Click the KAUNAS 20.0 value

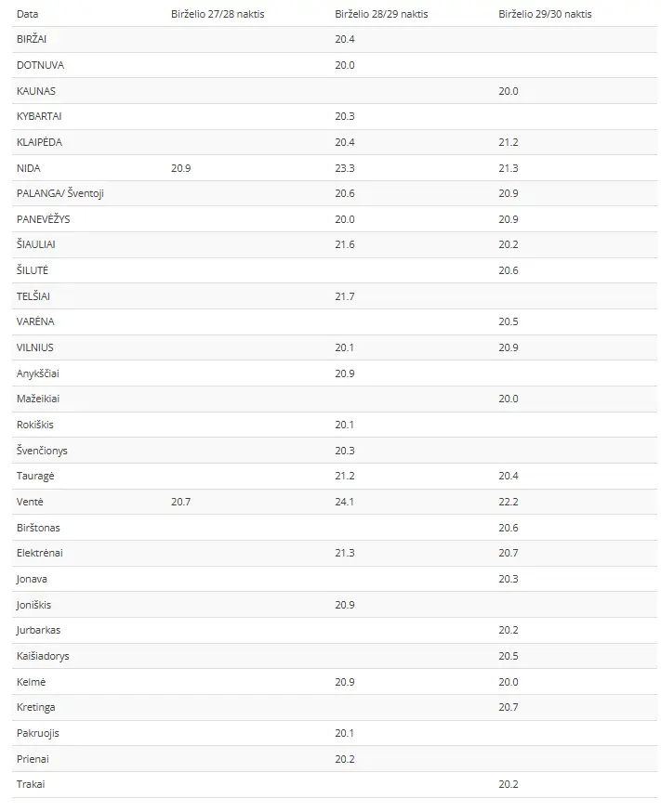point(509,91)
